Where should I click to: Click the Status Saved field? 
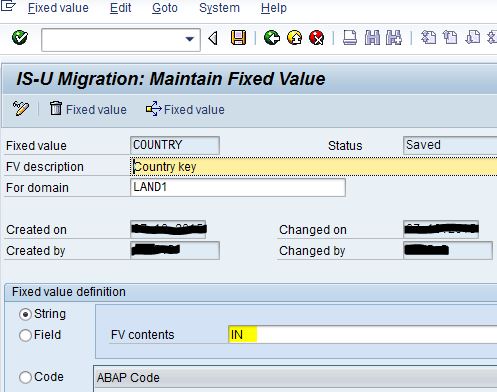point(450,145)
